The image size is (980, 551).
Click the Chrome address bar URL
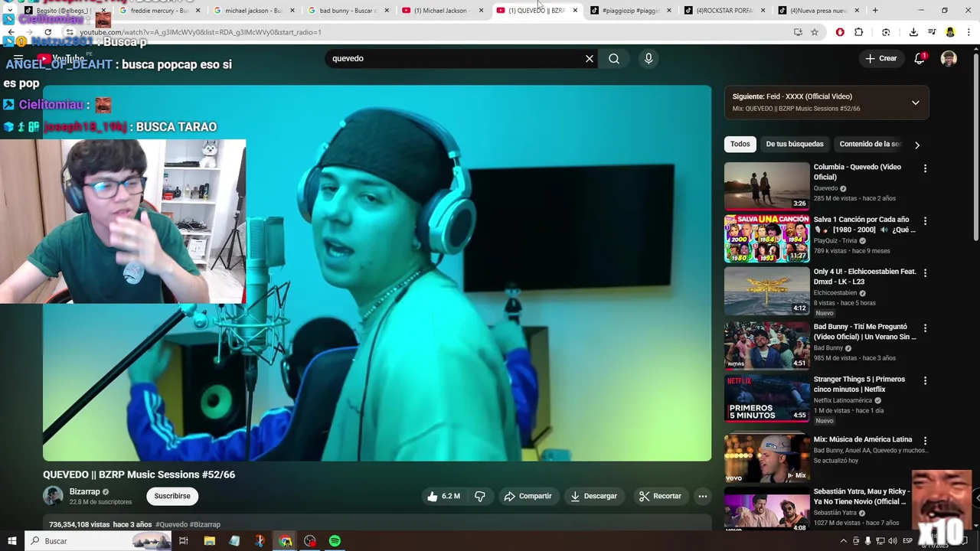pos(201,32)
